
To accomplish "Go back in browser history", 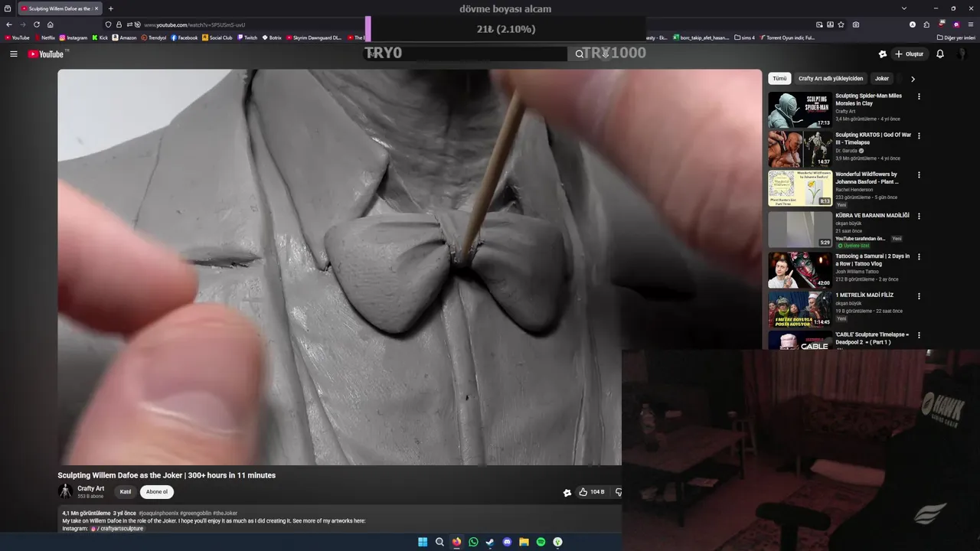I will pyautogui.click(x=9, y=24).
